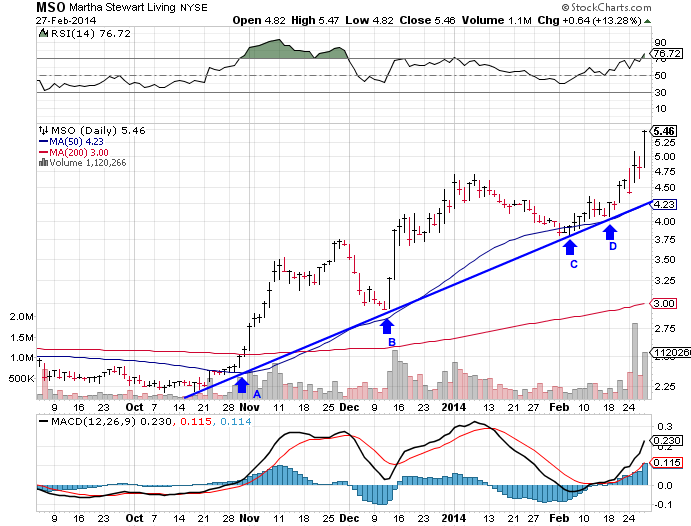The width and height of the screenshot is (691, 526).
Task: Click the black MACD line swatch in legend
Action: point(44,422)
